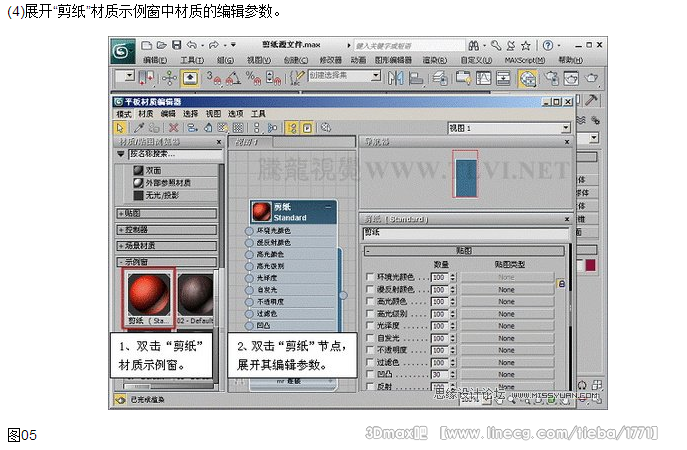This screenshot has width=687, height=450.
Task: Click None map button for 凹凸
Action: [x=507, y=375]
